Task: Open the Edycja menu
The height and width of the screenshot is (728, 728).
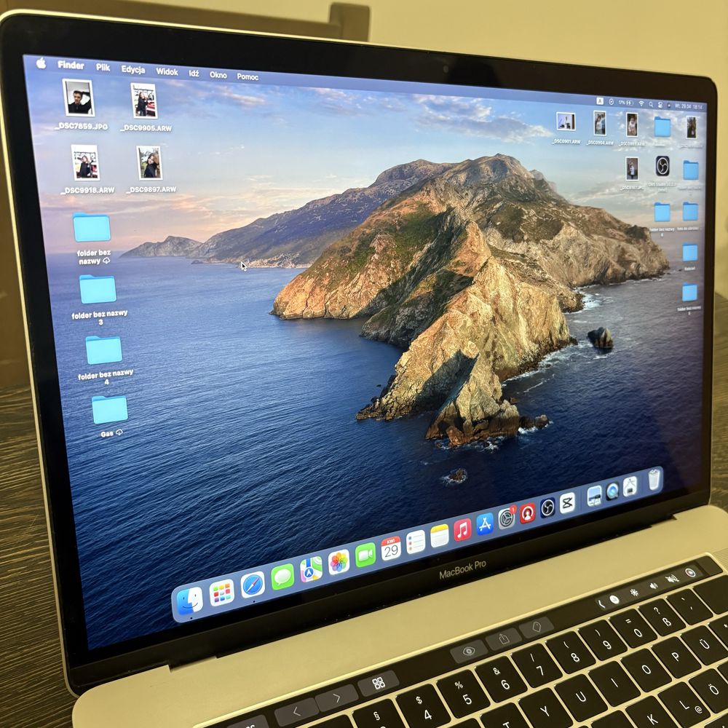Action: [133, 70]
